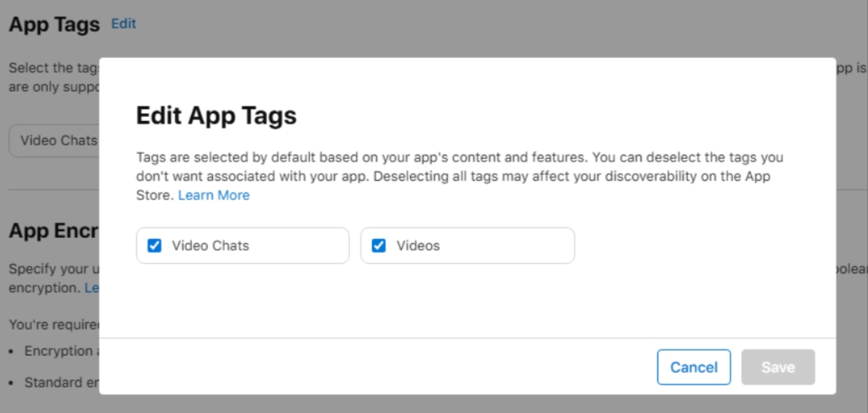The width and height of the screenshot is (868, 413).
Task: Click the partially hidden App Encryption heading
Action: (x=53, y=231)
